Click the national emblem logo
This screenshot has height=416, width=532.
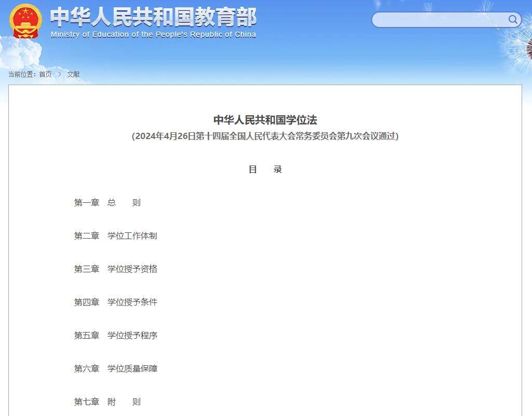(x=25, y=21)
